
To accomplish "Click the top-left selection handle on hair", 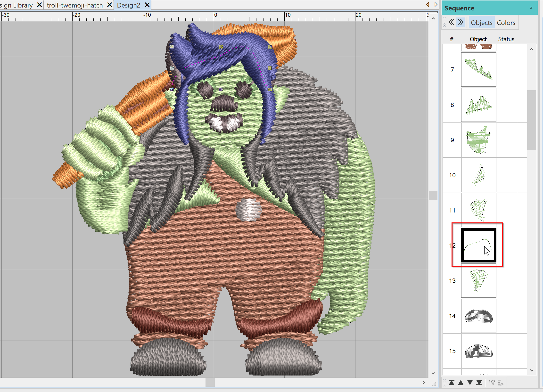I will [x=172, y=47].
